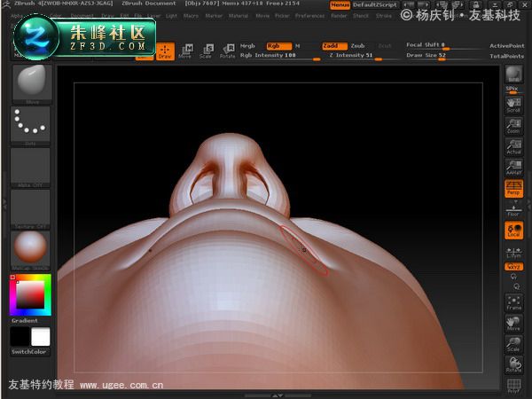The width and height of the screenshot is (532, 399).
Task: Open the Render menu
Action: pyautogui.click(x=339, y=16)
